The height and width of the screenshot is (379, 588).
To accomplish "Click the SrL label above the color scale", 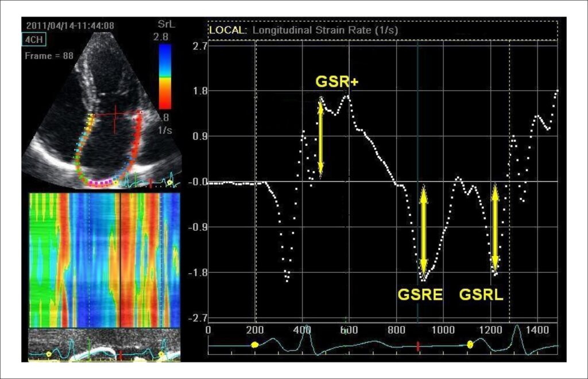I will (166, 24).
